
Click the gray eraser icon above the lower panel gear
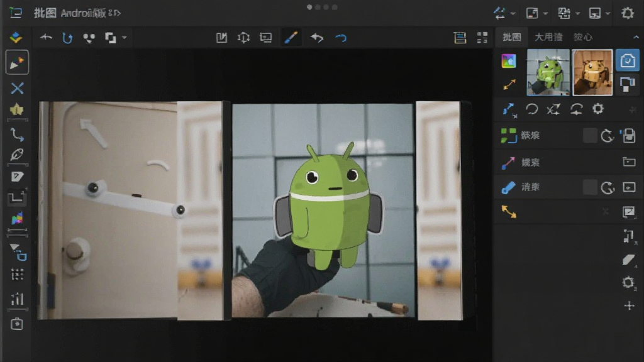pos(628,260)
